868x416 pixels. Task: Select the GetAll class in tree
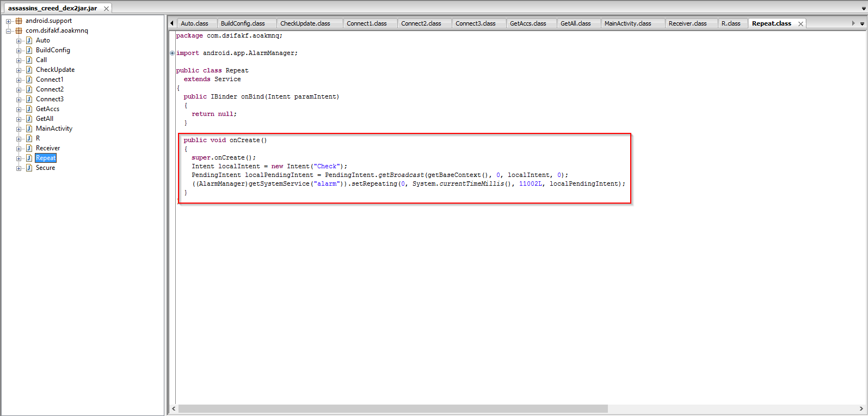(x=45, y=119)
